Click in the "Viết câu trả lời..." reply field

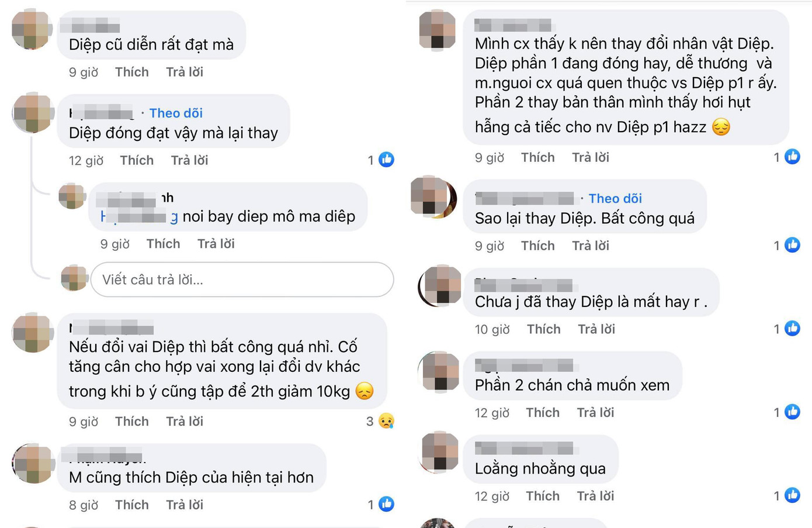[242, 279]
